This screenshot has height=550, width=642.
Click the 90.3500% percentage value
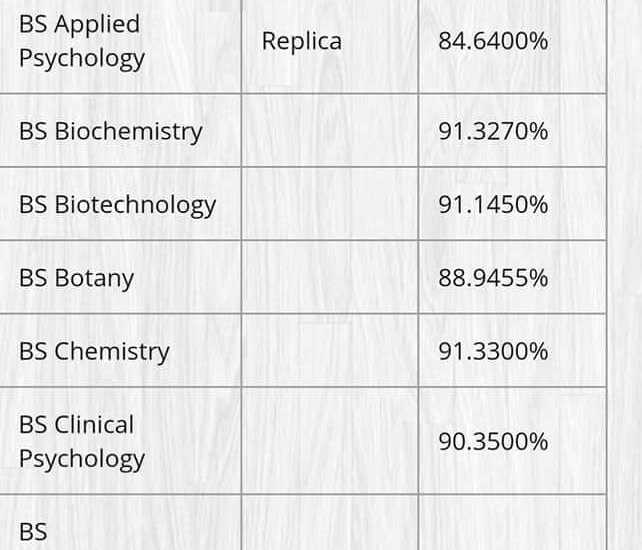(x=493, y=441)
